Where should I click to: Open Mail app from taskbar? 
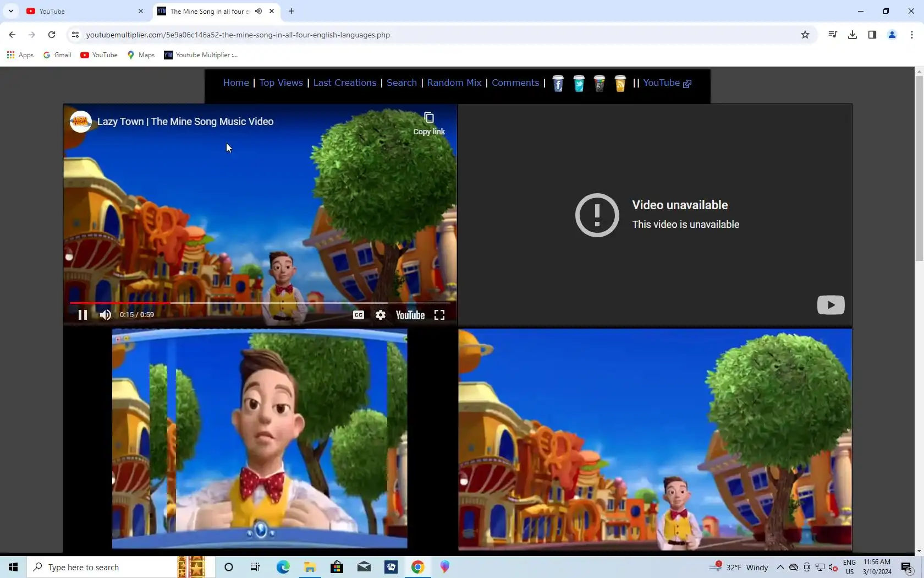coord(364,567)
